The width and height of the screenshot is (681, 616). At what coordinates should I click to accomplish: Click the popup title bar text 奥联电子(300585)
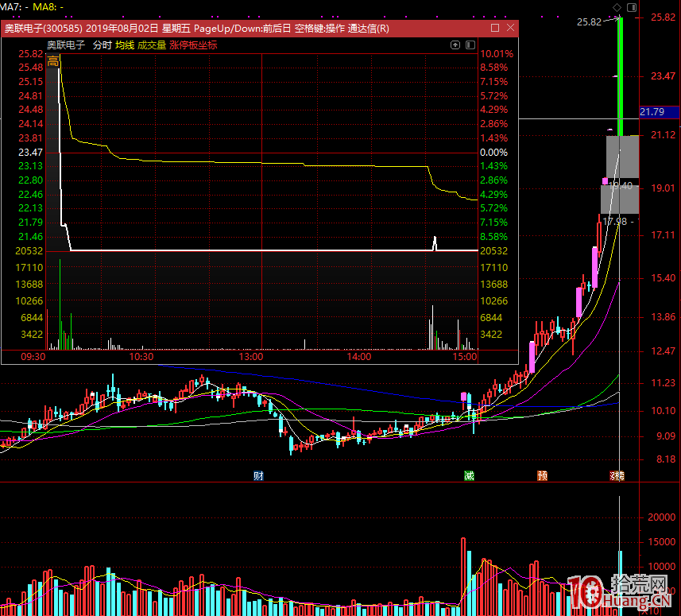(44, 29)
